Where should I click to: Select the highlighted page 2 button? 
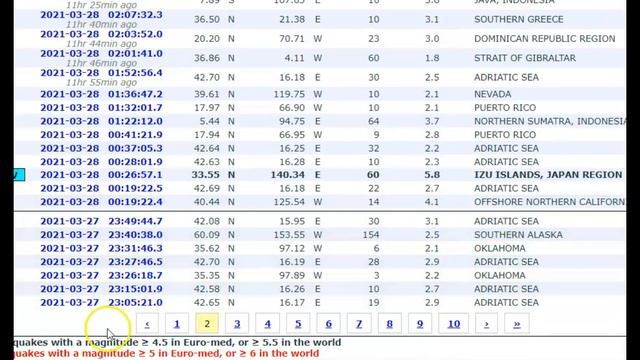207,324
